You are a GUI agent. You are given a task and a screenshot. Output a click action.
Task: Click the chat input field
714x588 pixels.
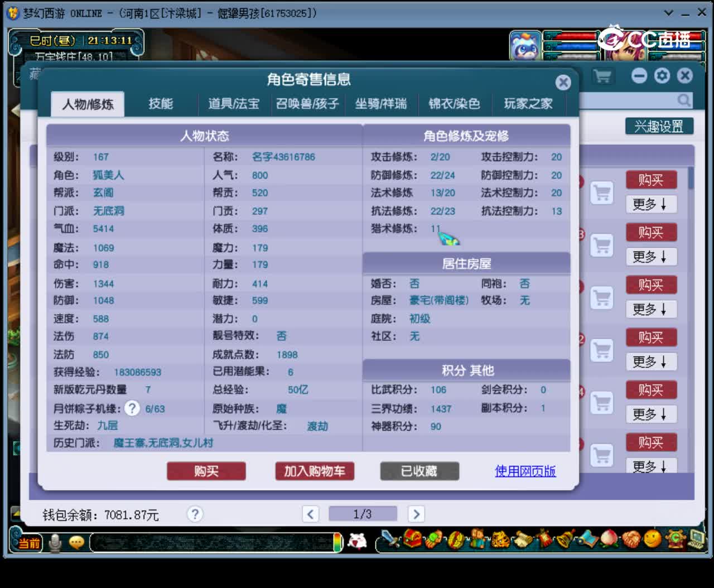[x=212, y=542]
